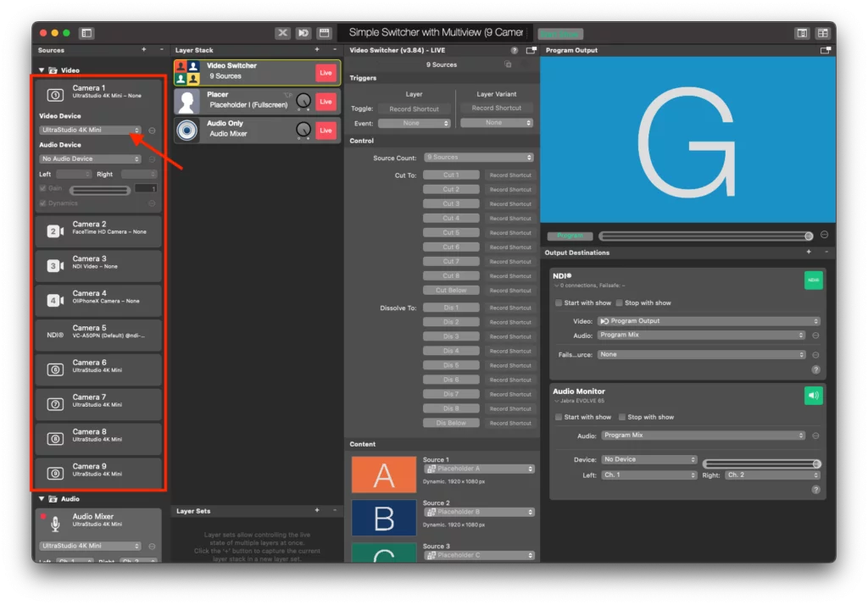Collapse the Audio sources group
This screenshot has width=868, height=605.
coord(42,499)
